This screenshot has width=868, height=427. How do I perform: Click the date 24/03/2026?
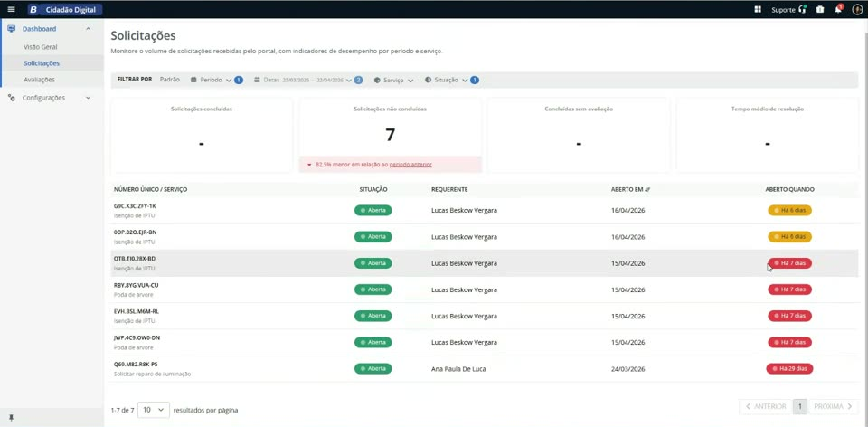tap(627, 369)
